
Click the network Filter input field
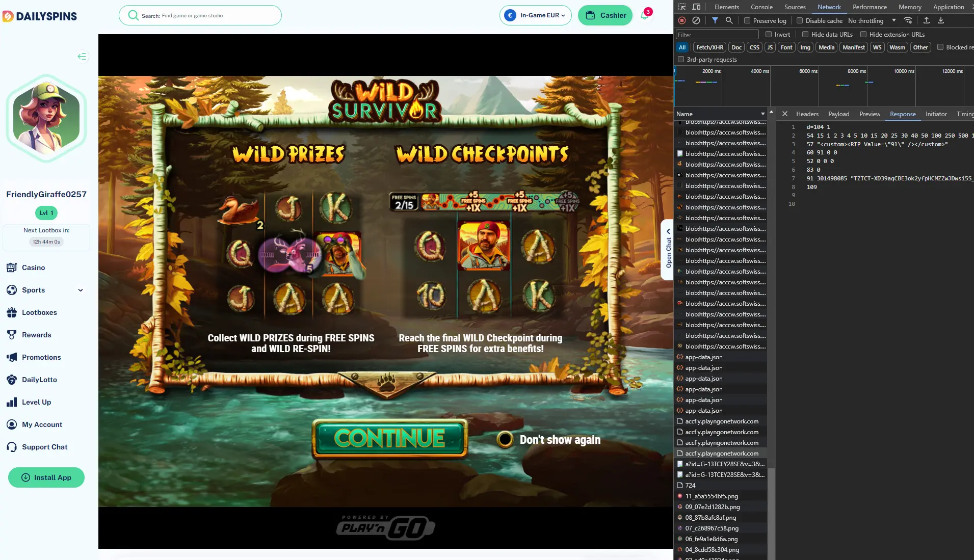click(x=717, y=35)
